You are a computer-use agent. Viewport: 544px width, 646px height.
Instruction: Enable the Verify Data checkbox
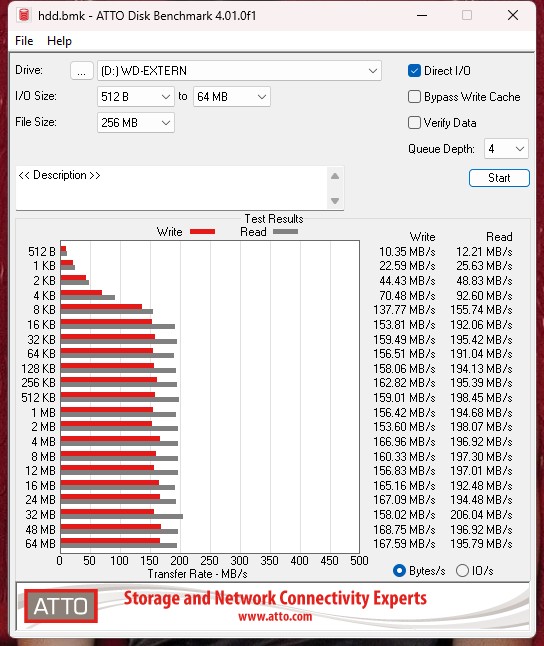414,123
